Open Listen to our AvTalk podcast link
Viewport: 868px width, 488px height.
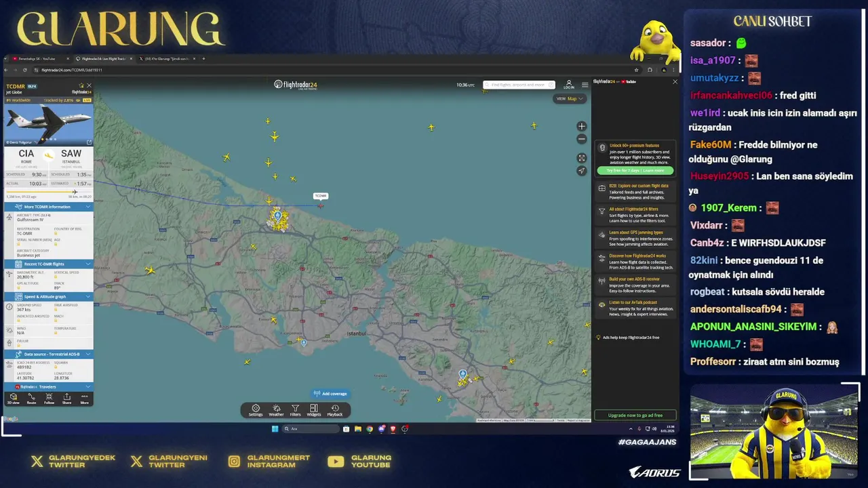[635, 308]
